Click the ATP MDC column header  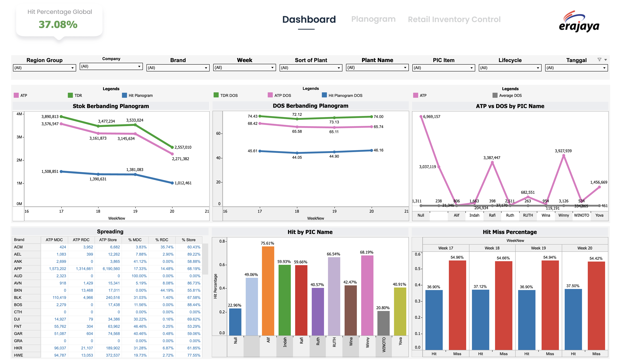coord(54,240)
